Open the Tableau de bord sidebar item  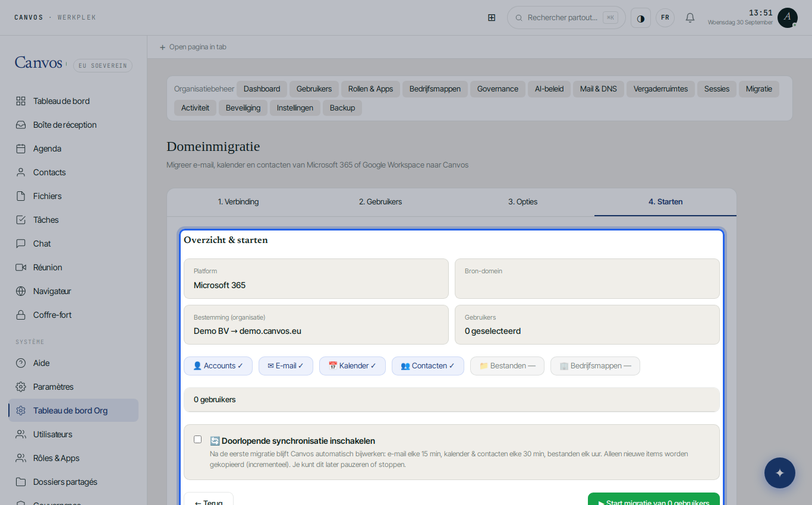click(73, 101)
